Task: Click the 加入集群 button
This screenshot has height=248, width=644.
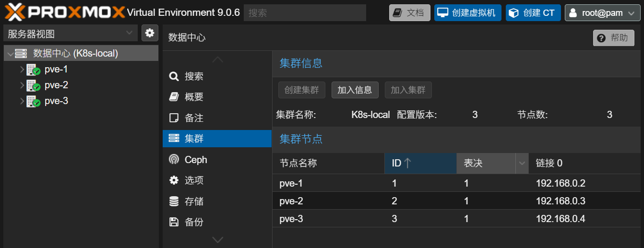Action: (408, 90)
